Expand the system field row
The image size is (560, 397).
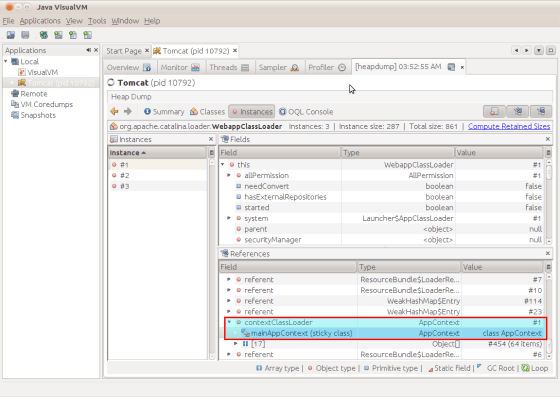tap(229, 218)
